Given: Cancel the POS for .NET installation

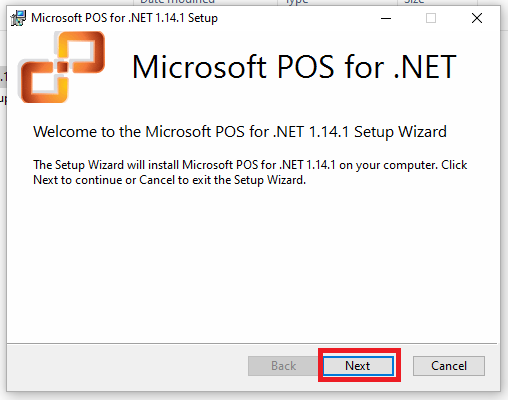Looking at the screenshot, I should tap(449, 366).
